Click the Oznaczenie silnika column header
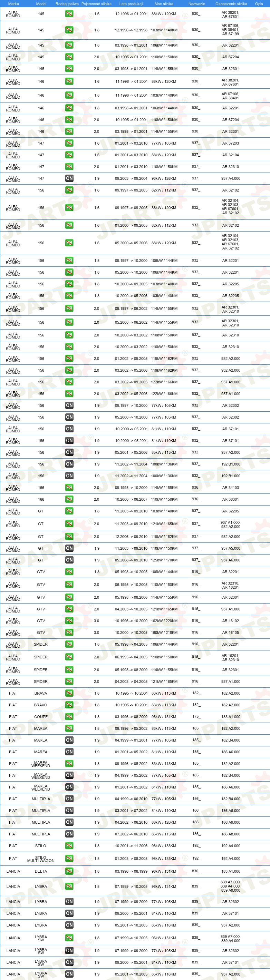 click(231, 4)
